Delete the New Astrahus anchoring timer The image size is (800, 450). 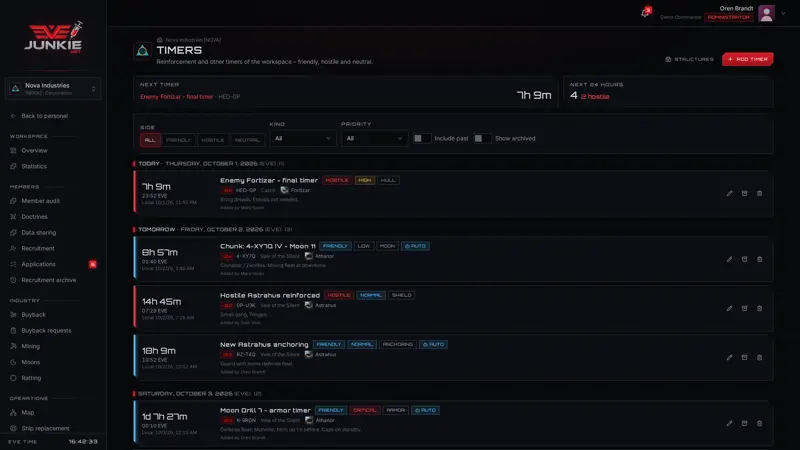click(759, 358)
